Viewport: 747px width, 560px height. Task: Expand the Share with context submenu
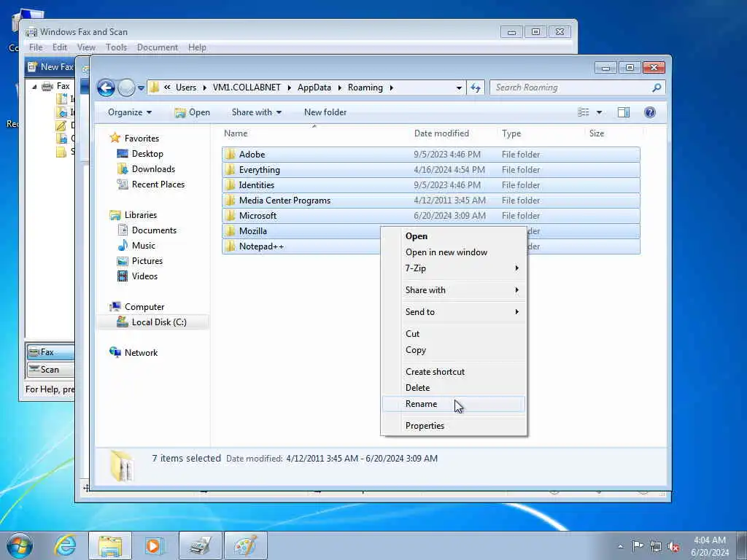[x=454, y=290]
